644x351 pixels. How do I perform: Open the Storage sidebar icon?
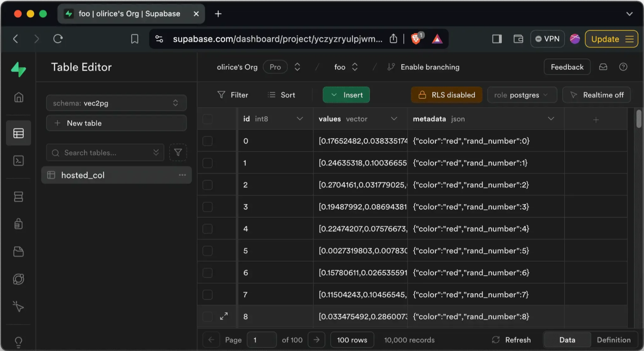point(19,252)
